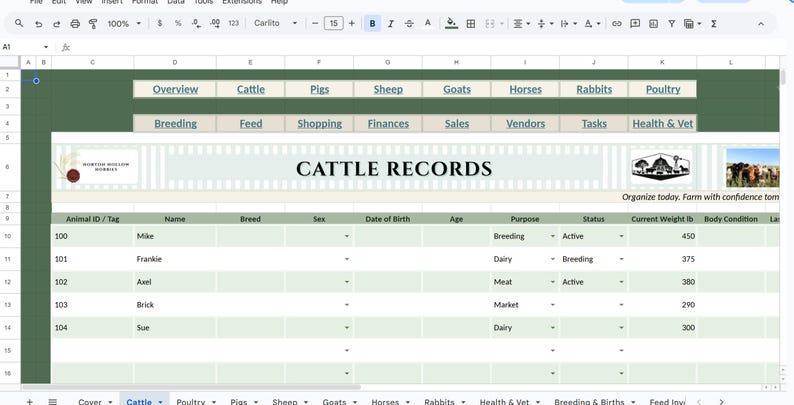Follow the Finances navigation link
Viewport: 794px width, 405px height.
388,124
